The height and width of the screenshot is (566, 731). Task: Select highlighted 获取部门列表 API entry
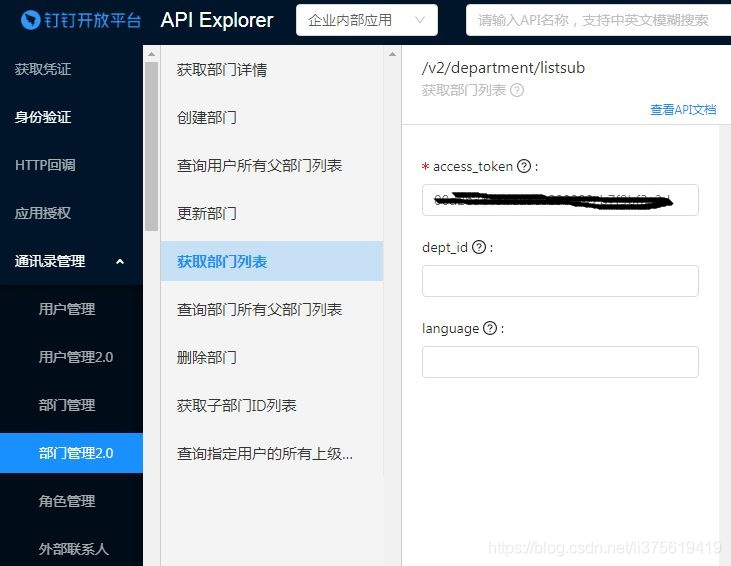pos(272,261)
